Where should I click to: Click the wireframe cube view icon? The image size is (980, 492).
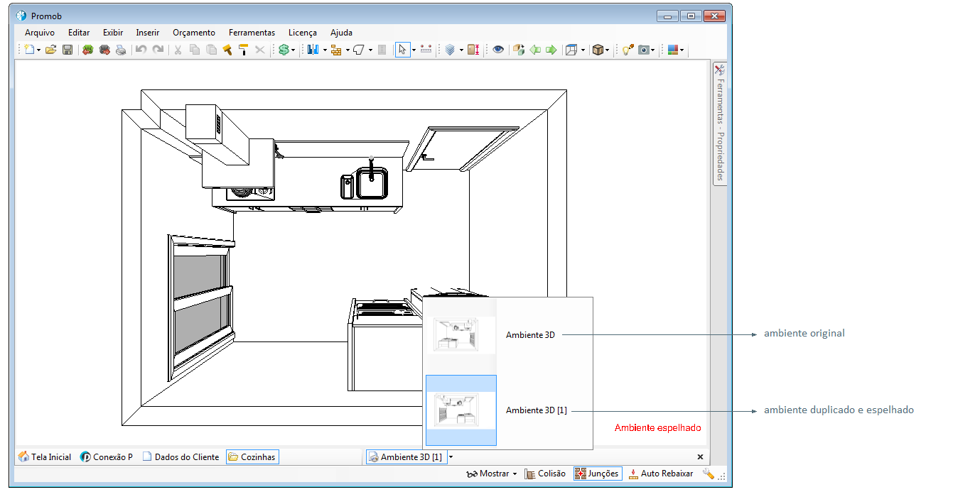coord(571,50)
